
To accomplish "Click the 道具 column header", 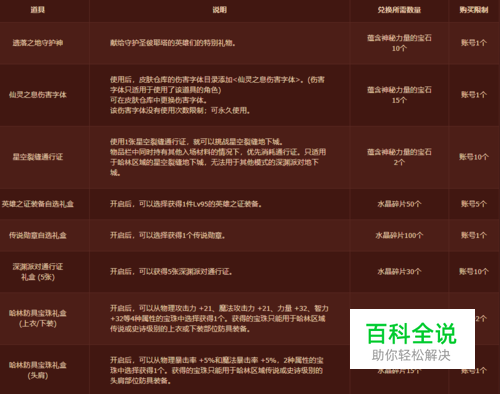I will click(38, 10).
